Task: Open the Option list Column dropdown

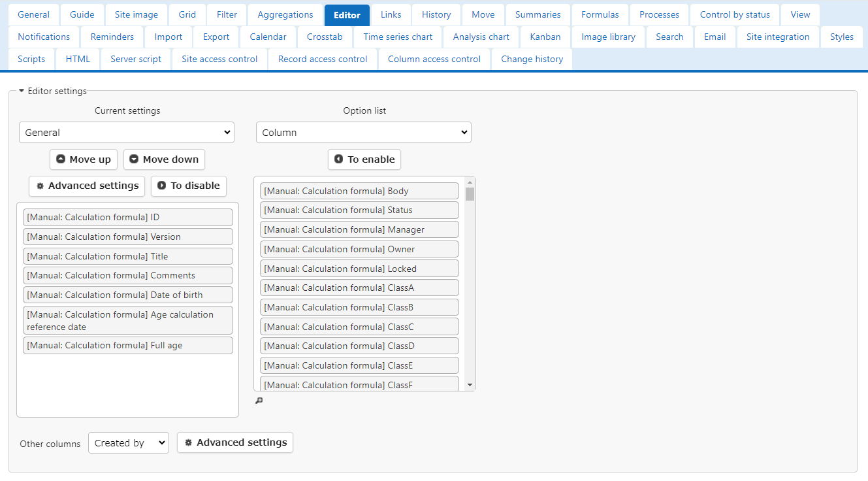Action: point(364,132)
